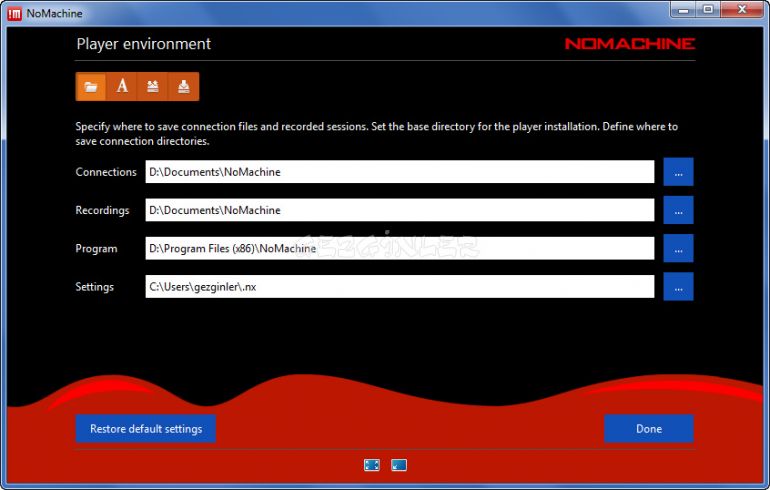
Task: Open the folders settings tab icon
Action: (91, 86)
